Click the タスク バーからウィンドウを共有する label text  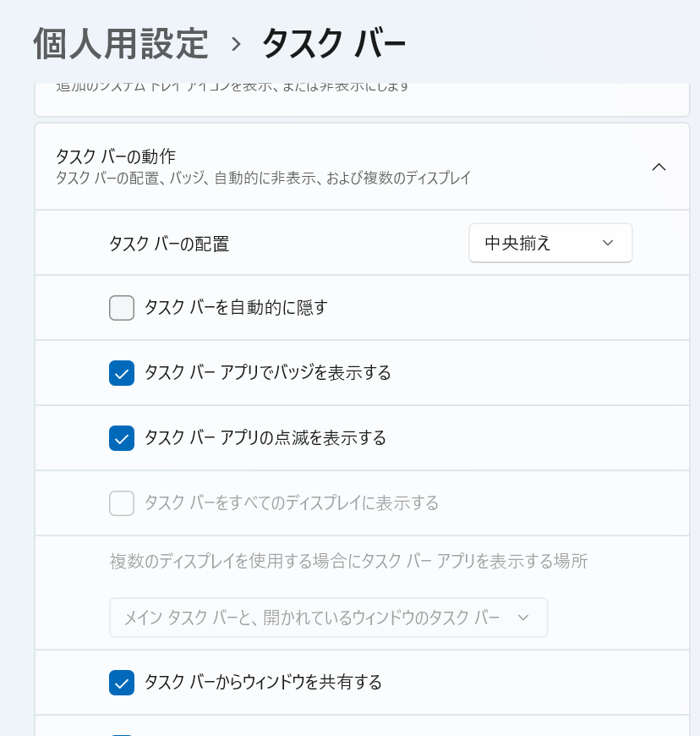pyautogui.click(x=263, y=682)
